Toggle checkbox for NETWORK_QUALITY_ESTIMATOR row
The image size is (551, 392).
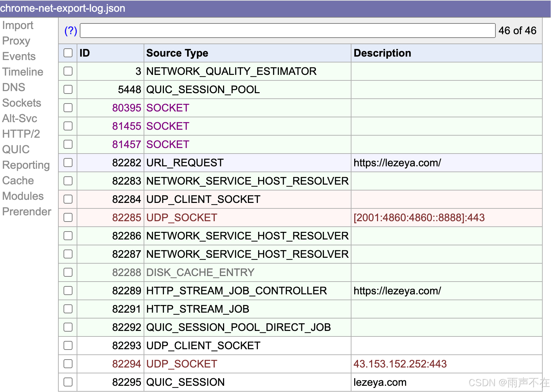68,71
